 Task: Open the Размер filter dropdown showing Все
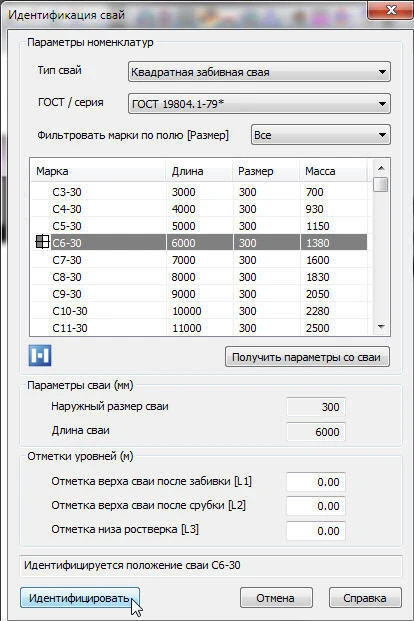tap(321, 135)
